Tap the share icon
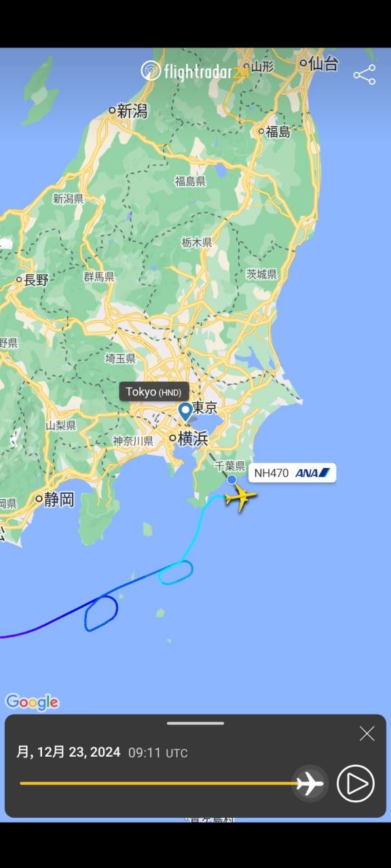This screenshot has height=868, width=391. [x=365, y=75]
